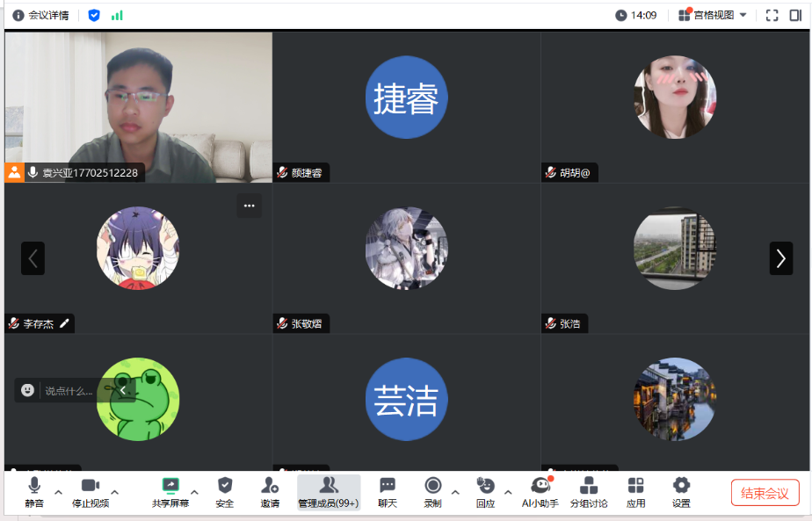Screen dimensions: 812x521
Task: Open the 回应 reactions icon
Action: [x=485, y=486]
